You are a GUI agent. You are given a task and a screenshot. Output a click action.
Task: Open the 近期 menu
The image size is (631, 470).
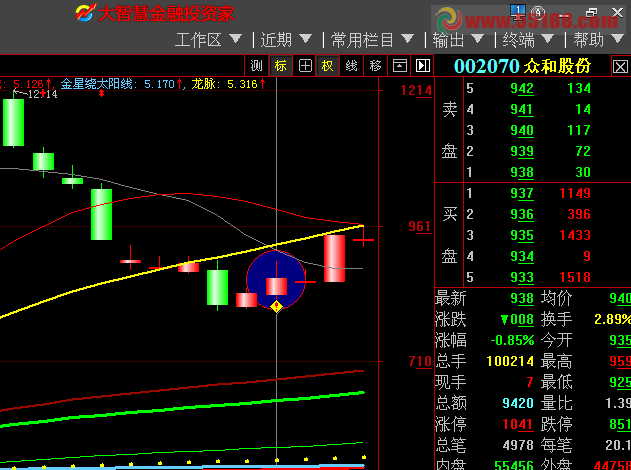(x=286, y=40)
